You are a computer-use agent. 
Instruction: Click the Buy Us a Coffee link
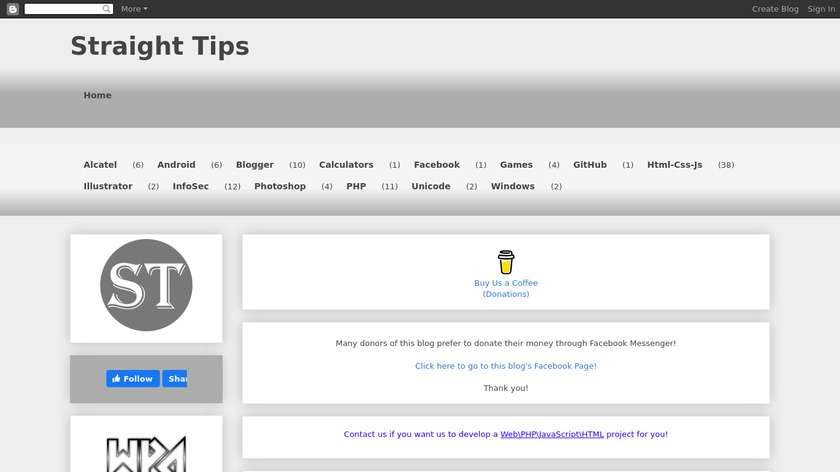click(x=506, y=288)
